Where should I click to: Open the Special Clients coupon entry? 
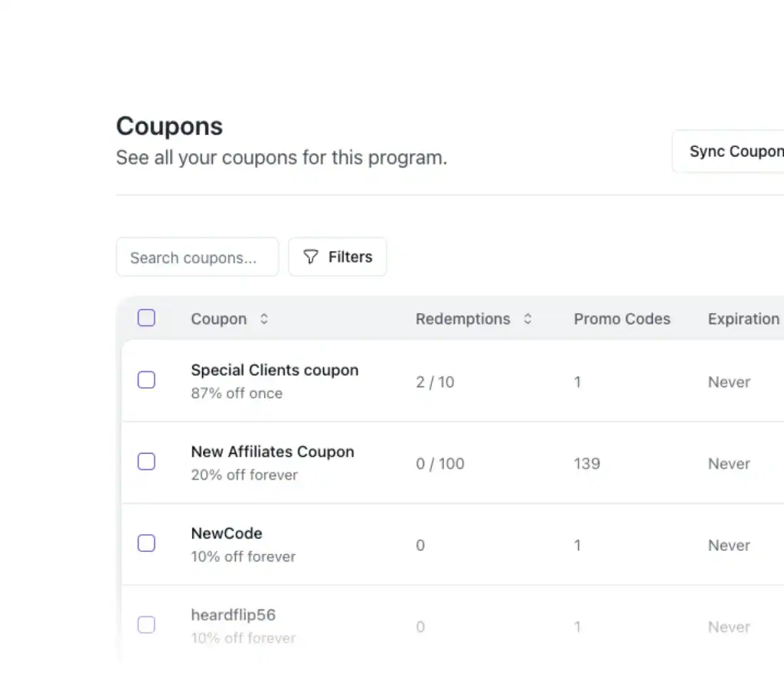click(x=274, y=370)
